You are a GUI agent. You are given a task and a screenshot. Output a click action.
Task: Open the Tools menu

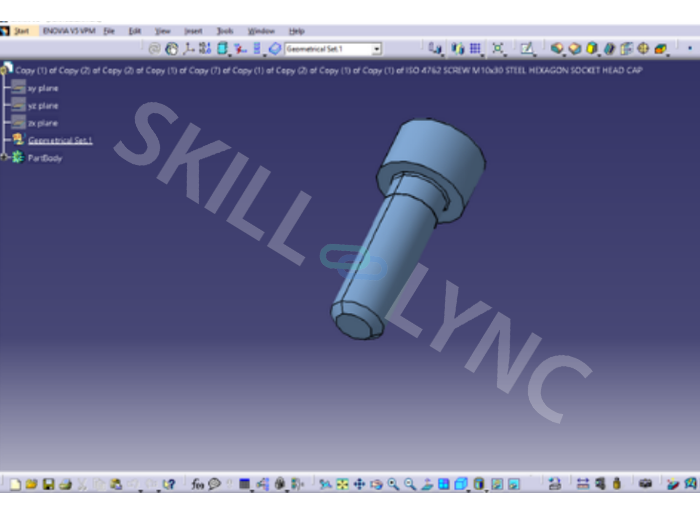[225, 31]
